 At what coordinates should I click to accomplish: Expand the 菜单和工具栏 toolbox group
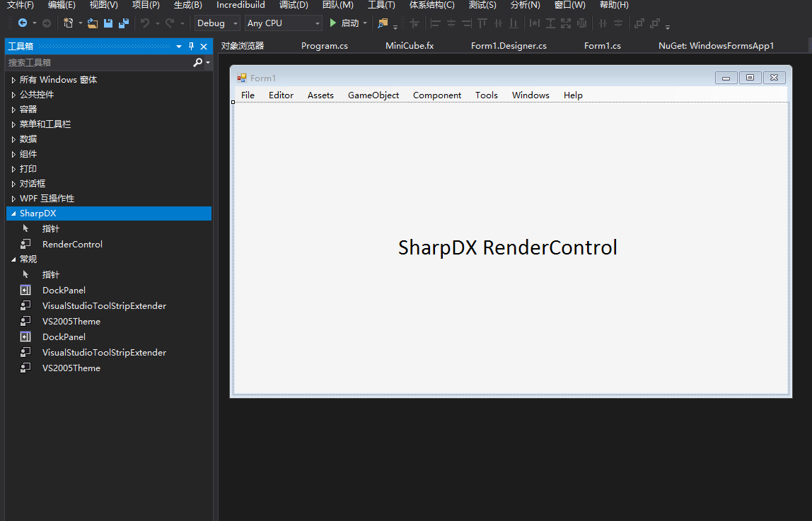(13, 124)
